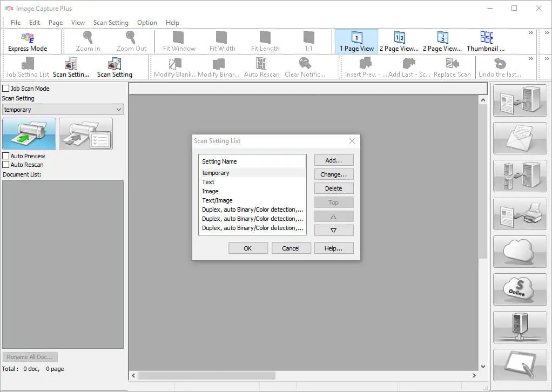Open the Page menu
Image resolution: width=552 pixels, height=392 pixels.
pyautogui.click(x=56, y=23)
